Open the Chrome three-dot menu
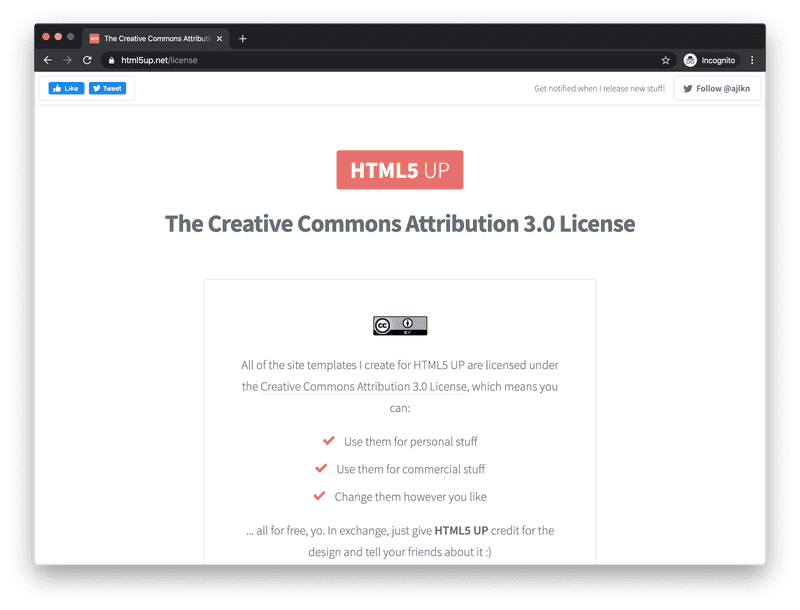 tap(752, 60)
